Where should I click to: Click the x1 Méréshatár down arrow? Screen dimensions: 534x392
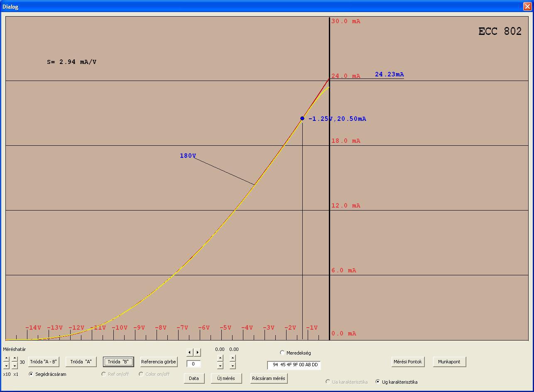click(15, 365)
